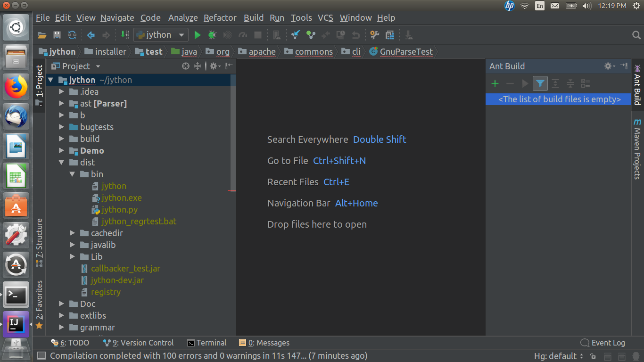
Task: Open the Event Log button
Action: point(603,343)
